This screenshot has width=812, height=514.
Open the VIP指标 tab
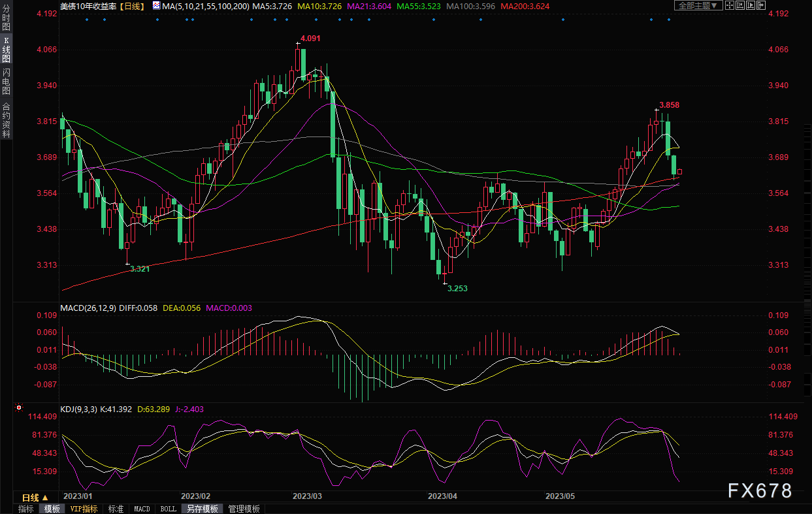coord(84,509)
